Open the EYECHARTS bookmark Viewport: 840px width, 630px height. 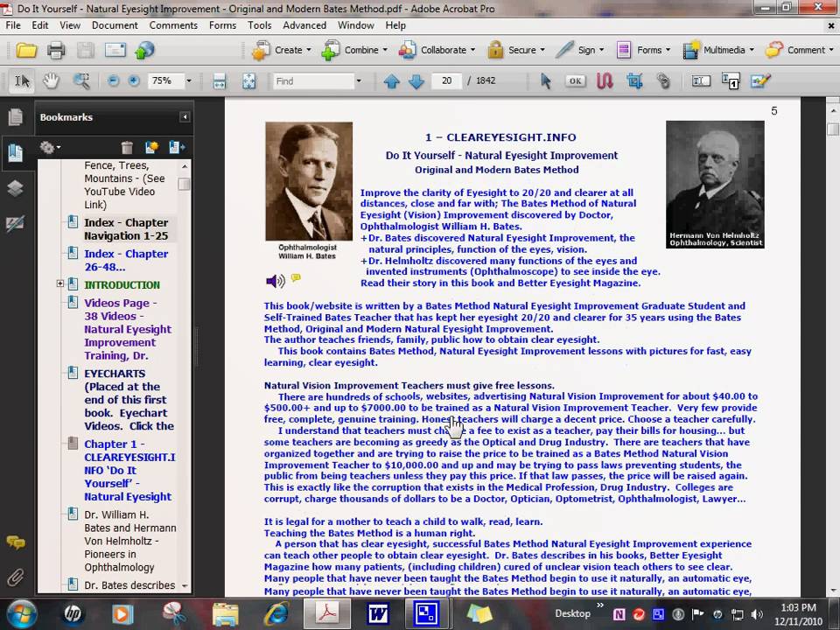point(129,400)
